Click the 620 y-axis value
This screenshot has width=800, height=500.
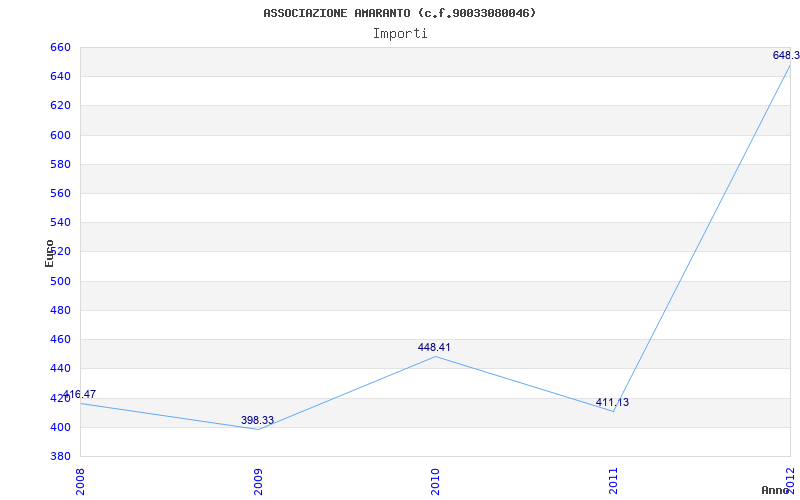[60, 106]
